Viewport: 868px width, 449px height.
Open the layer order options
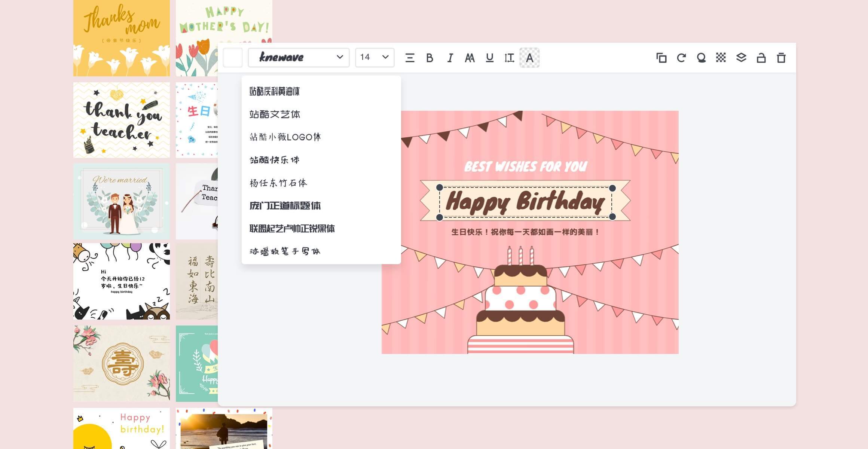pyautogui.click(x=742, y=58)
